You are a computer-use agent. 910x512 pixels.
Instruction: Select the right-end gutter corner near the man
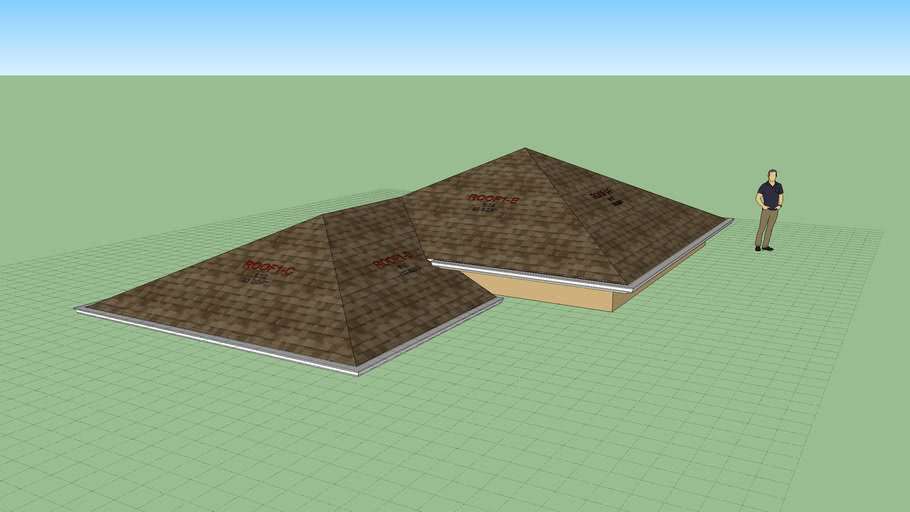point(729,221)
